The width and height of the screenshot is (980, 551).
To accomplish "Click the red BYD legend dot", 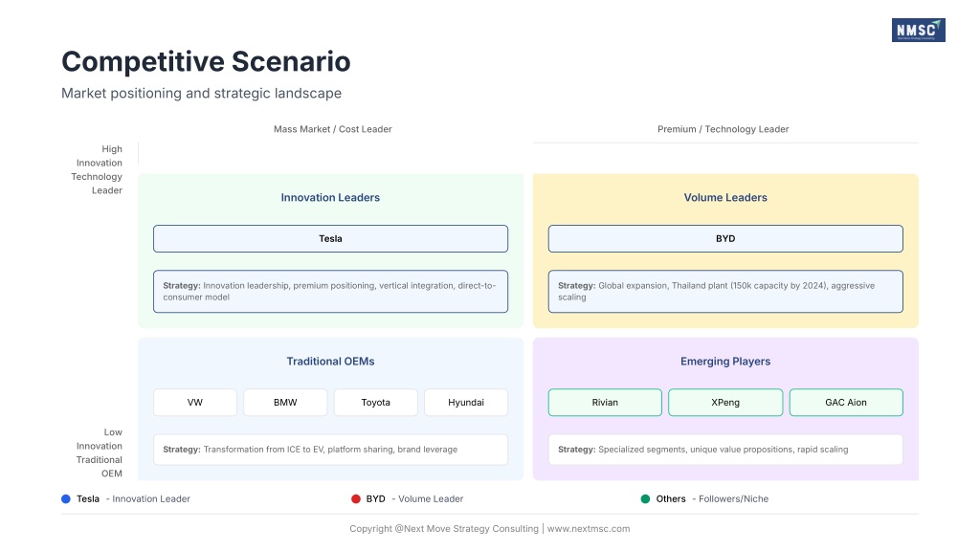I will point(355,498).
